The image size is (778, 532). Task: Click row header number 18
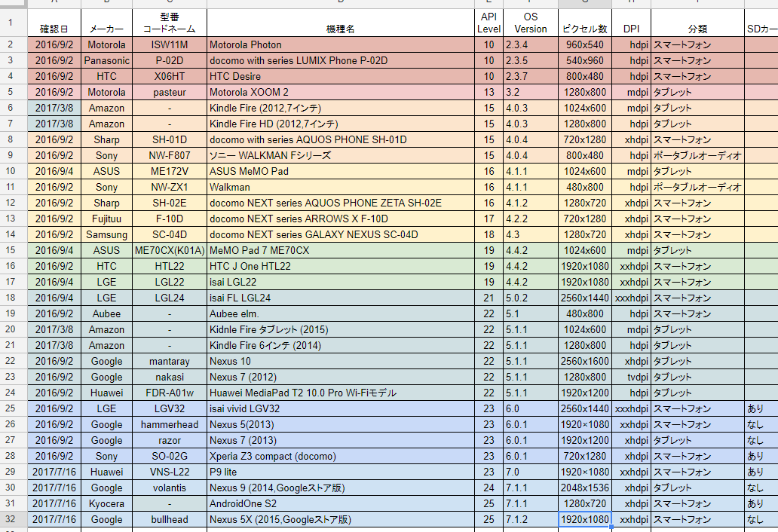tap(11, 298)
